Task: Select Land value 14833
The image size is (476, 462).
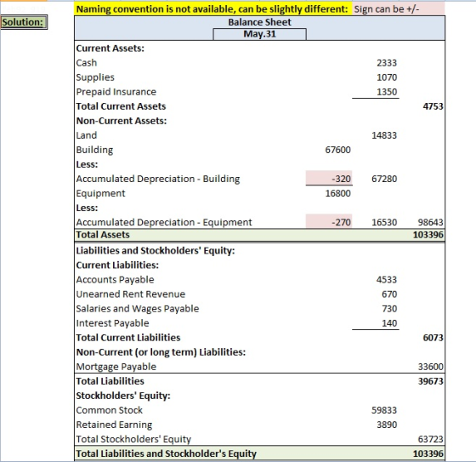Action: pyautogui.click(x=384, y=135)
